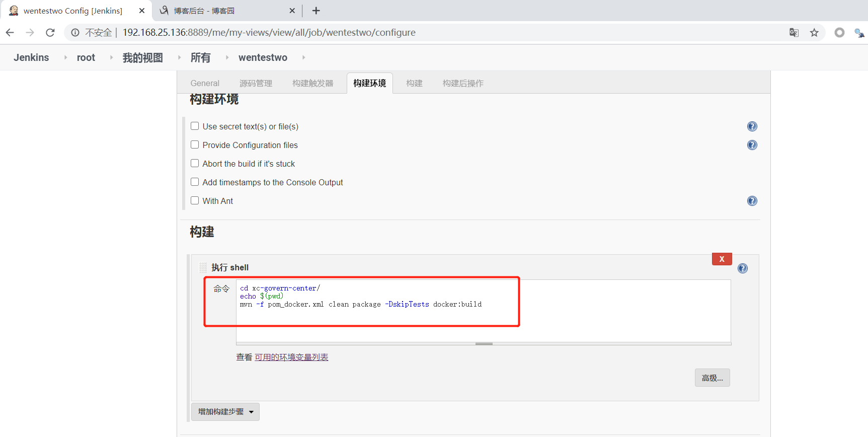Click the circular extension icon in toolbar

[839, 33]
